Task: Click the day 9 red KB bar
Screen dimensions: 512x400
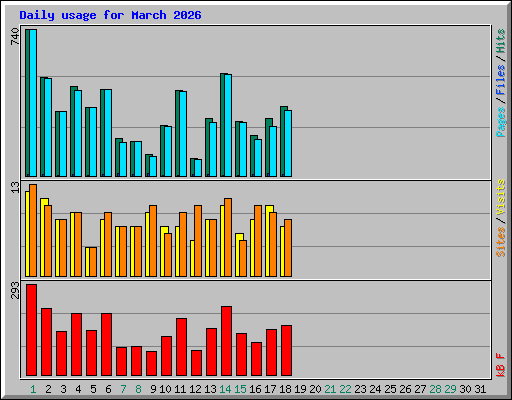Action: [x=152, y=364]
